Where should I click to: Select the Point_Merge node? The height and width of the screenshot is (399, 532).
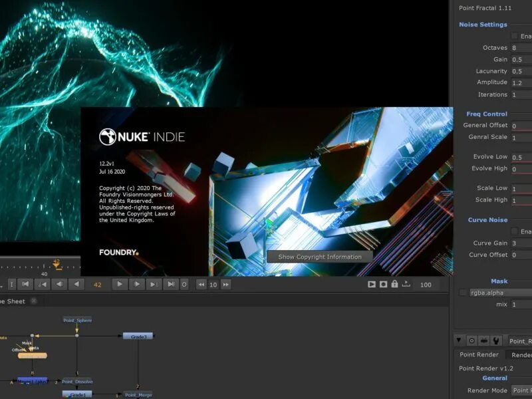pyautogui.click(x=138, y=395)
